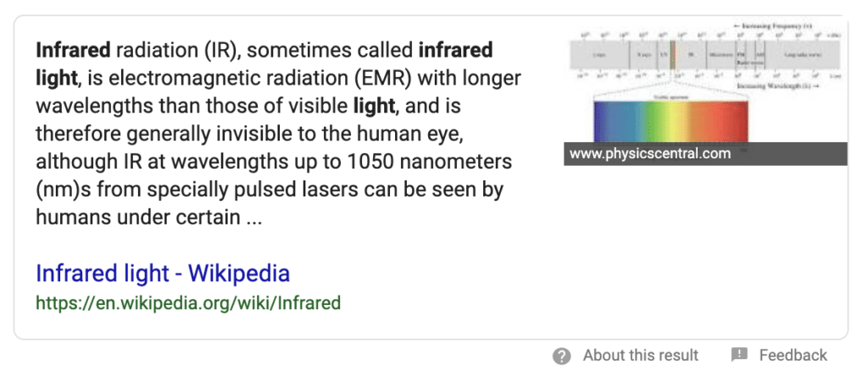868x387 pixels.
Task: Open the About this result text link
Action: point(640,356)
